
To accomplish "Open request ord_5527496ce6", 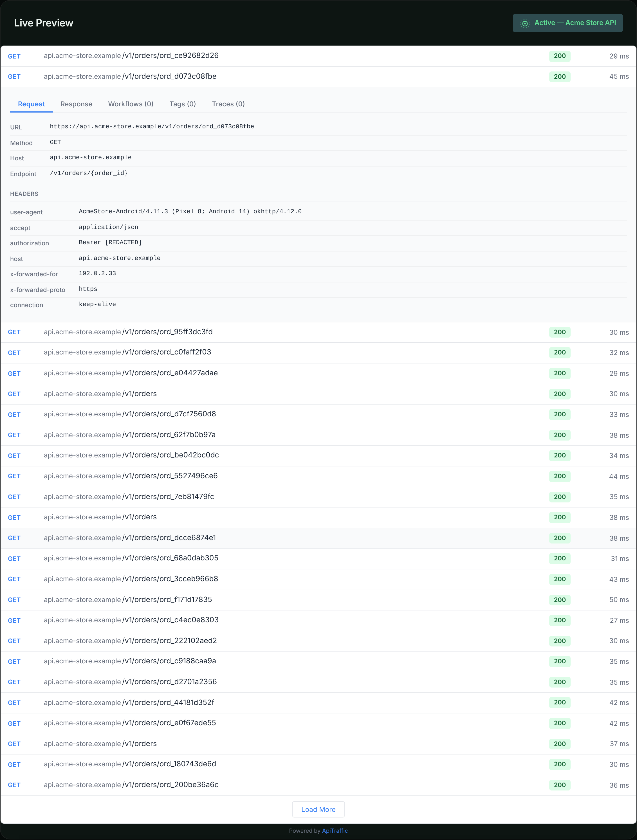I will tap(318, 476).
